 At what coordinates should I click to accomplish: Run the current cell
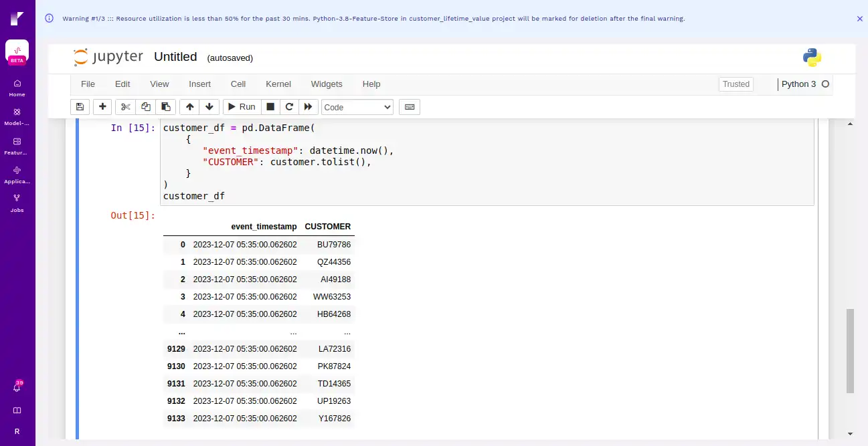coord(242,107)
